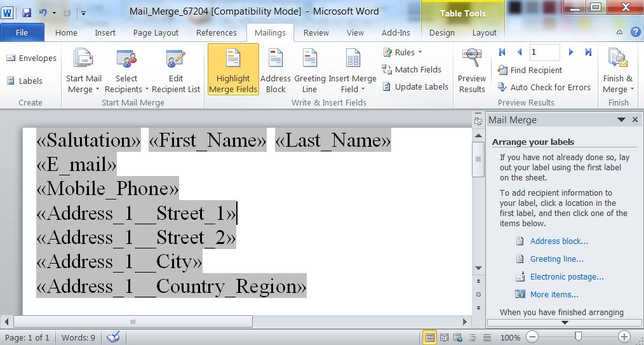This screenshot has width=644, height=345.
Task: Click the Greeting line... link
Action: click(x=556, y=259)
